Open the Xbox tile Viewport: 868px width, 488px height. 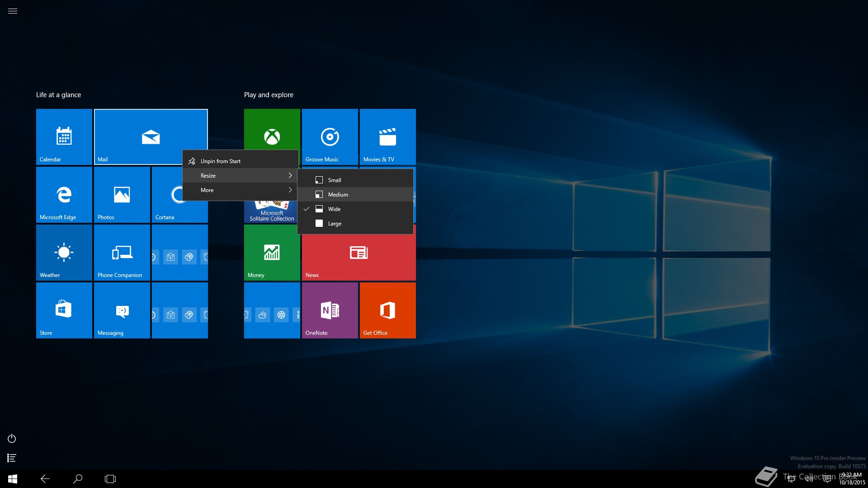tap(272, 129)
